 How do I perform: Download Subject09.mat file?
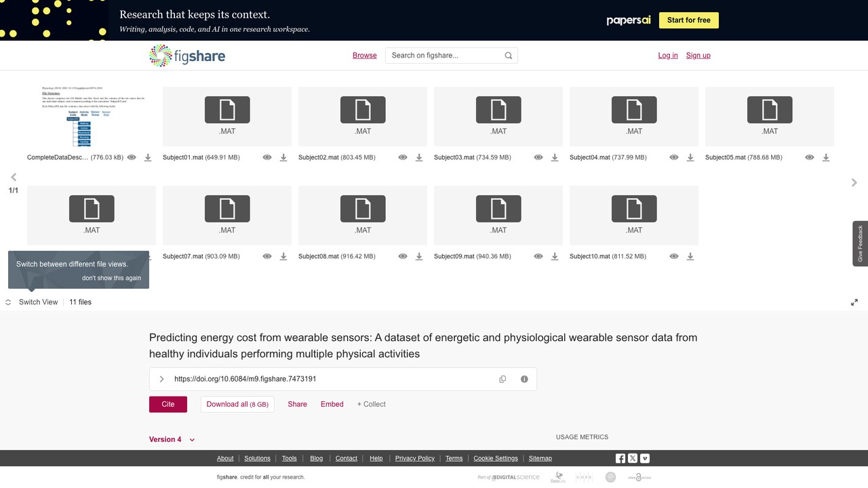pos(555,256)
